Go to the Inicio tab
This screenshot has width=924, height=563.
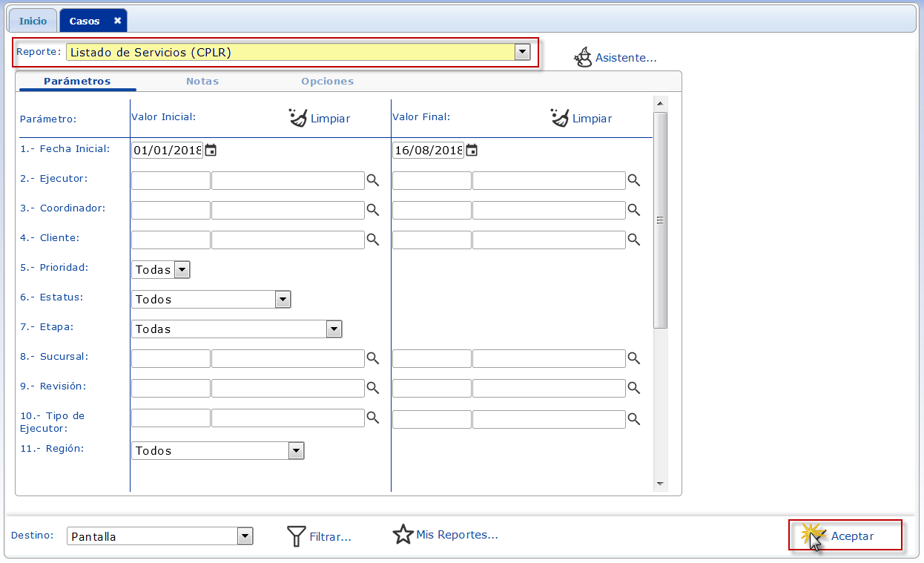point(33,22)
